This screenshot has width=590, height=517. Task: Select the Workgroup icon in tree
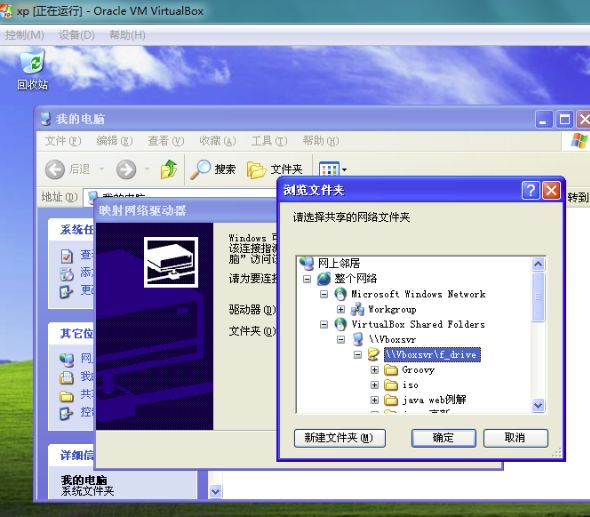tap(357, 309)
